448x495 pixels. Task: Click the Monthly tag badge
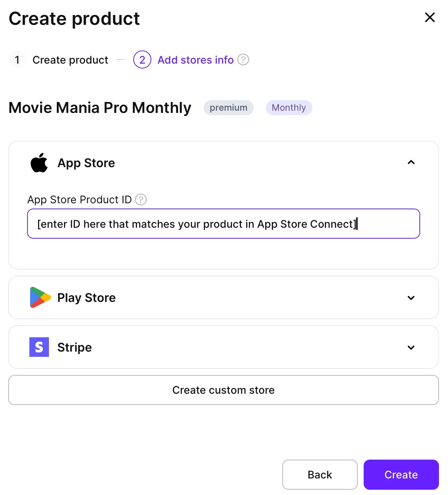tap(289, 108)
